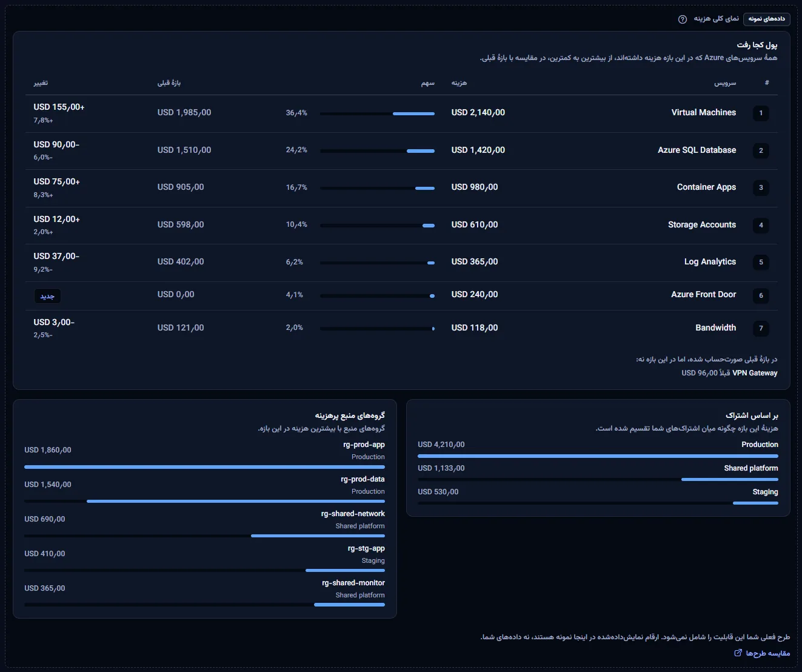Select the Production subscription bar
This screenshot has height=672, width=802.
[598, 456]
